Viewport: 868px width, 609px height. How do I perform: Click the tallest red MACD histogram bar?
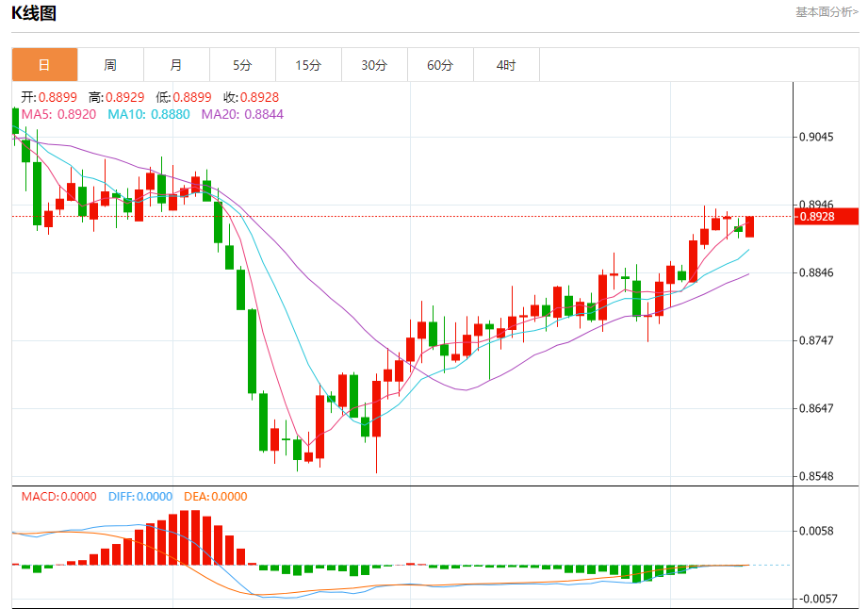point(195,537)
